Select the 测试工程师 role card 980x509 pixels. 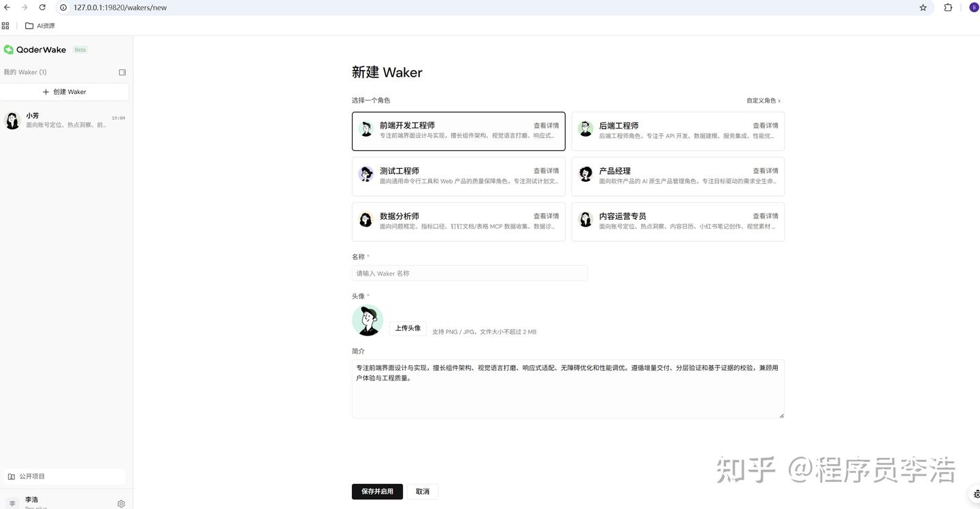tap(459, 176)
